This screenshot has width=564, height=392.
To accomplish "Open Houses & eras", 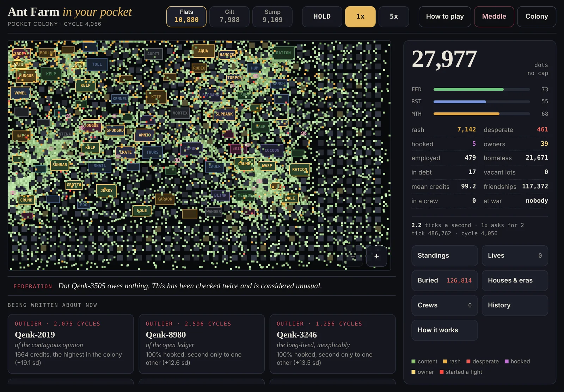I will click(x=515, y=281).
